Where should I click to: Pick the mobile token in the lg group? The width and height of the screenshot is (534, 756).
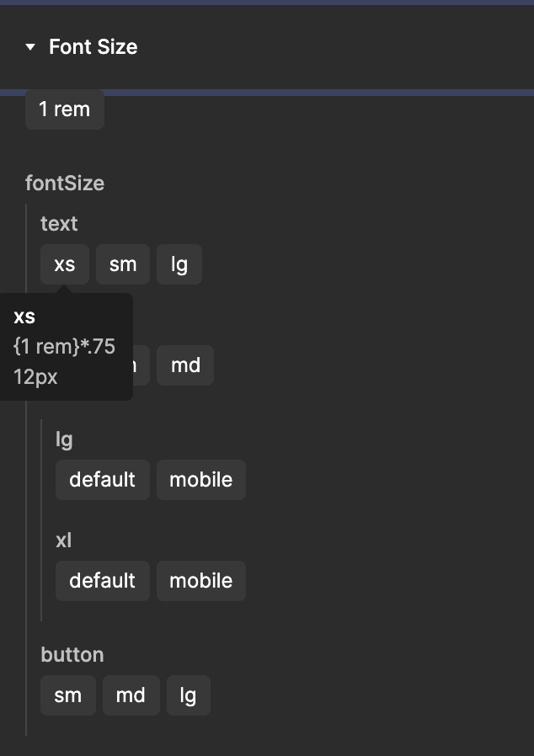point(200,479)
